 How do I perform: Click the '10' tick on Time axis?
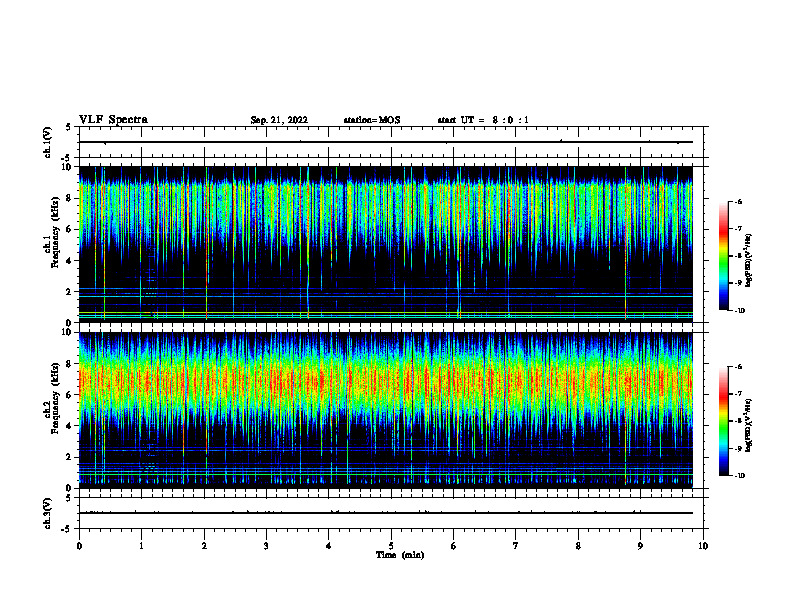tap(703, 546)
